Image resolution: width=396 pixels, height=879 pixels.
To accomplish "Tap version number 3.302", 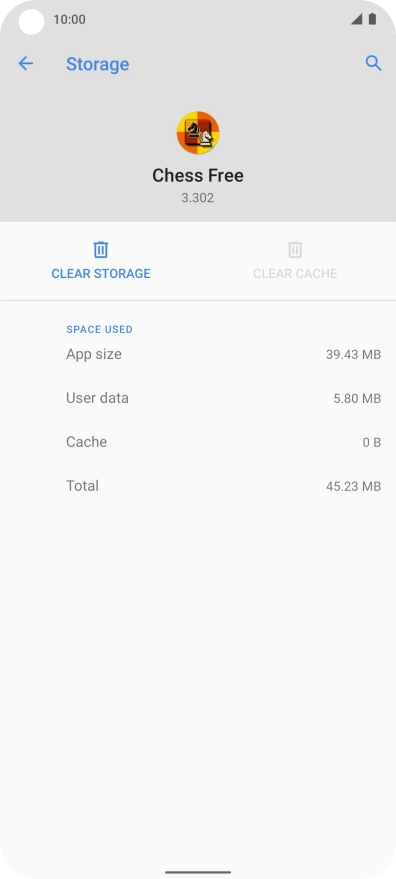I will (x=197, y=198).
